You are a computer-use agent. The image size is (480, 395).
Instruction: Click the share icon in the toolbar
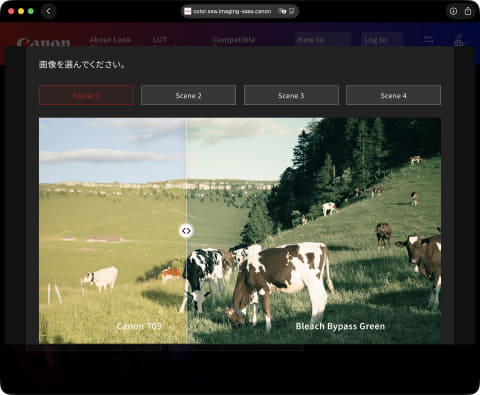[x=468, y=11]
